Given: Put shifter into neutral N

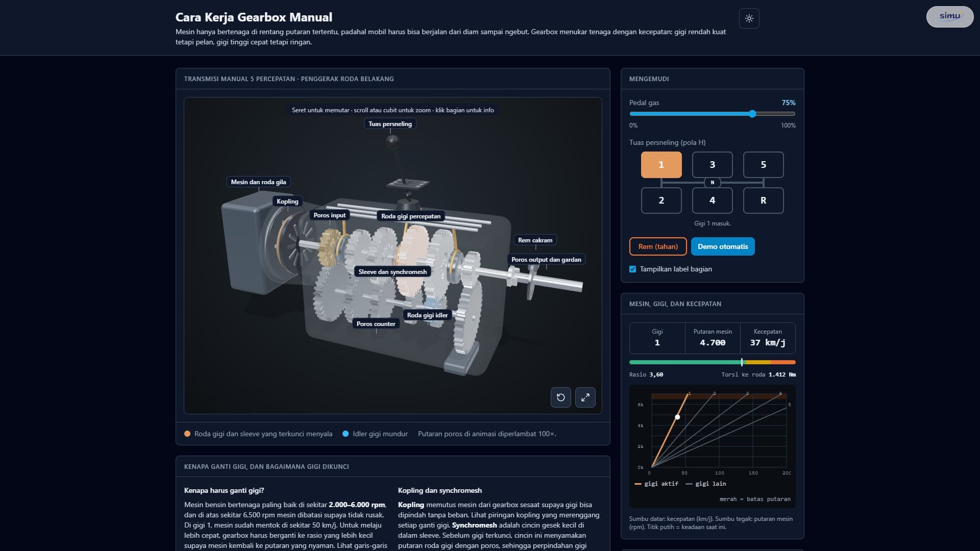Looking at the screenshot, I should click(712, 183).
